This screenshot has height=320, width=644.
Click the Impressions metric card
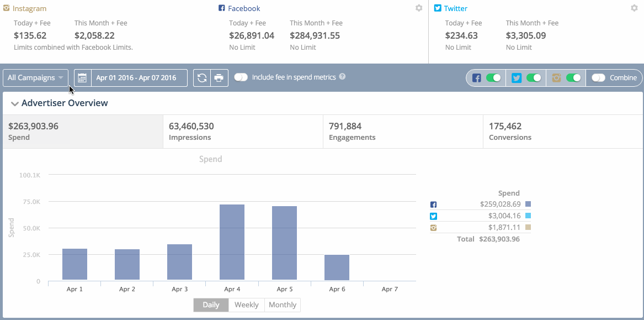(x=242, y=131)
